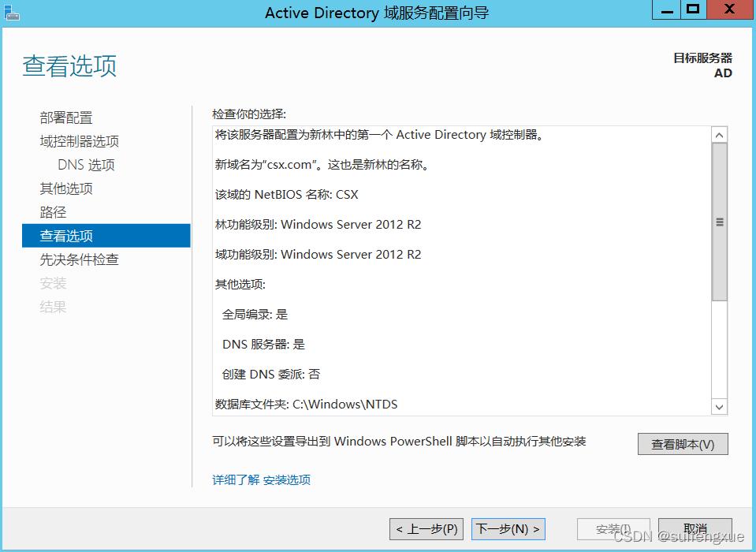This screenshot has width=756, height=552.
Task: Cancel the wizard via 取消 button
Action: (695, 529)
